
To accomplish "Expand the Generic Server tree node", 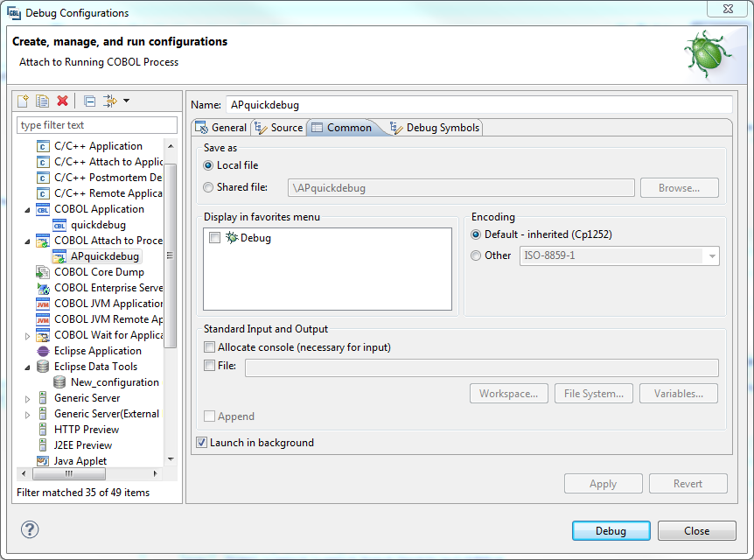I will pos(27,398).
